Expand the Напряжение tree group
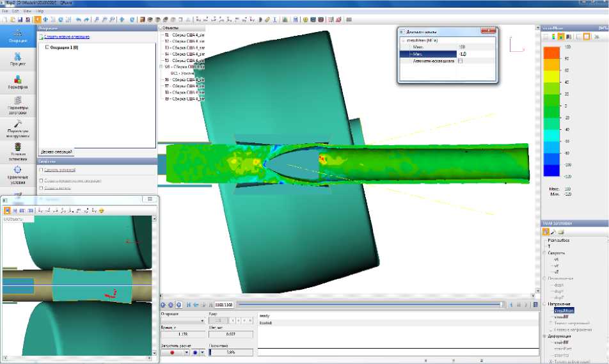The height and width of the screenshot is (364, 609). [544, 304]
